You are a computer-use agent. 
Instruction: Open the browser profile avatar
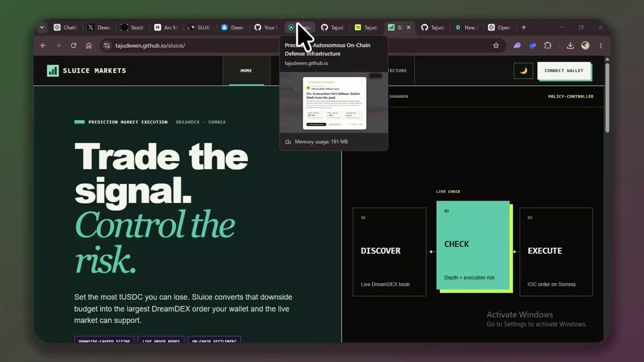coord(586,46)
